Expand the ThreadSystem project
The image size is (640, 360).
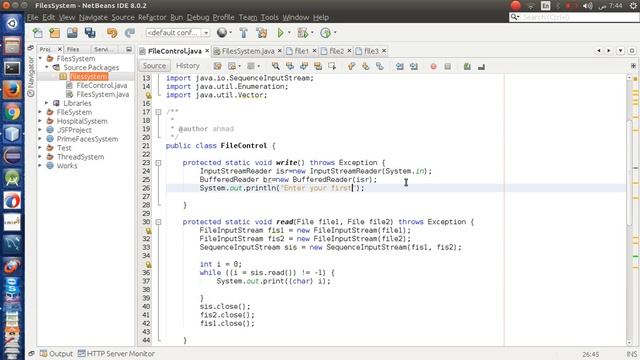(40, 157)
